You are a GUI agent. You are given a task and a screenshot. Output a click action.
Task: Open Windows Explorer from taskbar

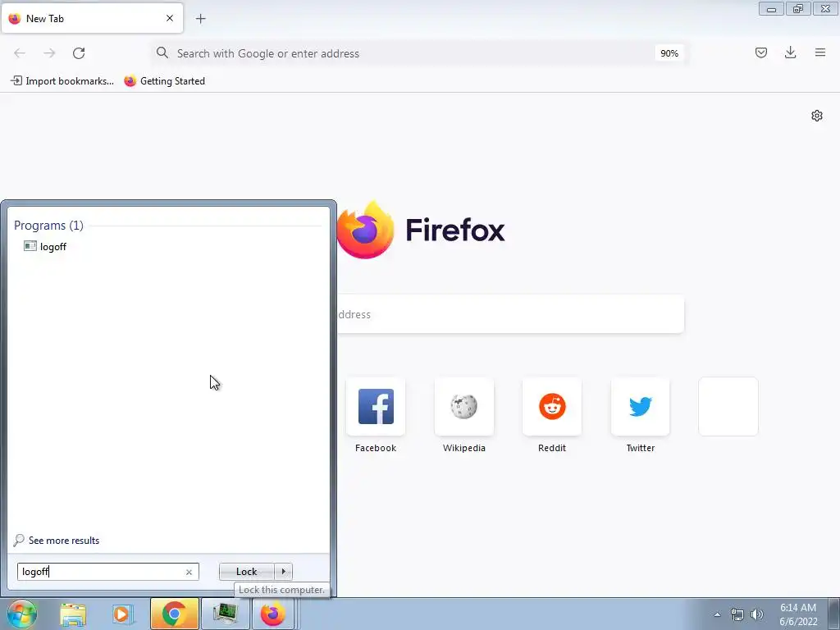tap(73, 614)
